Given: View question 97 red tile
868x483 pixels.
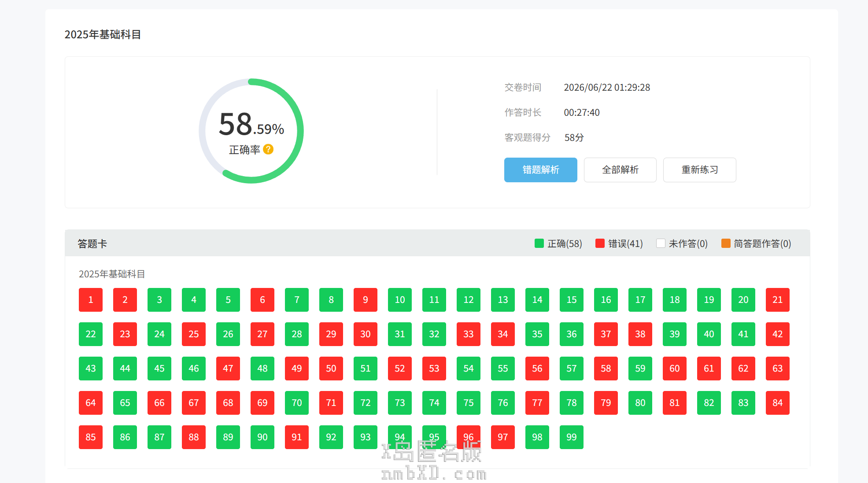Looking at the screenshot, I should tap(503, 437).
